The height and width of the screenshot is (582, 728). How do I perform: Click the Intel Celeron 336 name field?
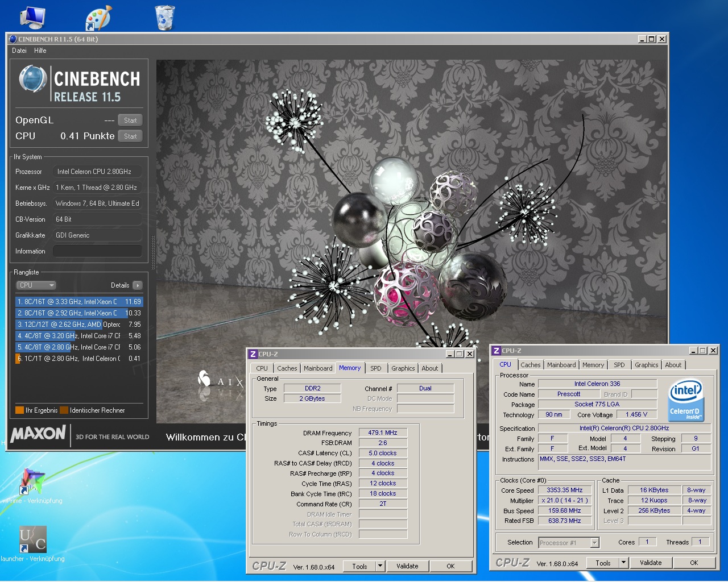coord(597,384)
